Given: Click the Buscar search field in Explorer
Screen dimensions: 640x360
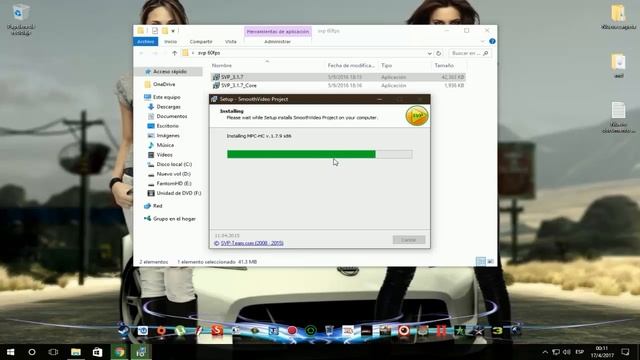Looking at the screenshot, I should point(469,53).
